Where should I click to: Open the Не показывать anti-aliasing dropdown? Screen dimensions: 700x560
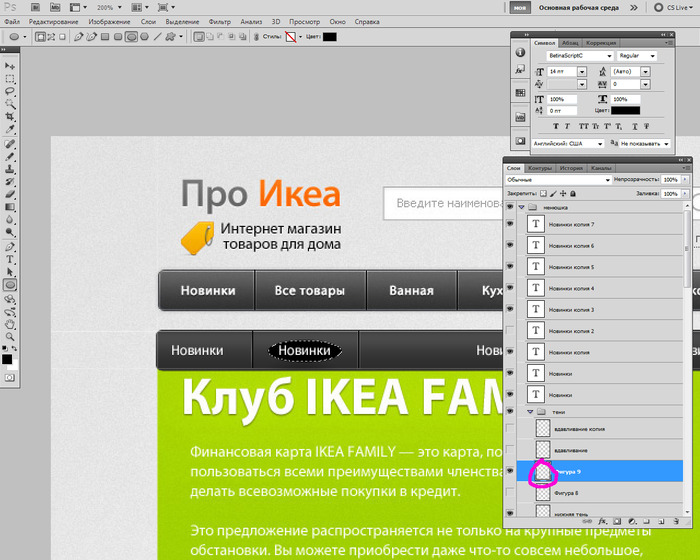pyautogui.click(x=667, y=144)
